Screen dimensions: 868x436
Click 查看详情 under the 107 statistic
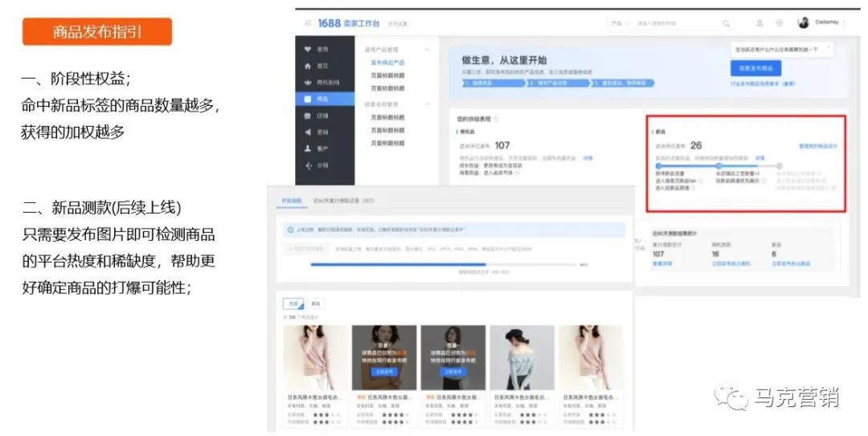point(662,264)
